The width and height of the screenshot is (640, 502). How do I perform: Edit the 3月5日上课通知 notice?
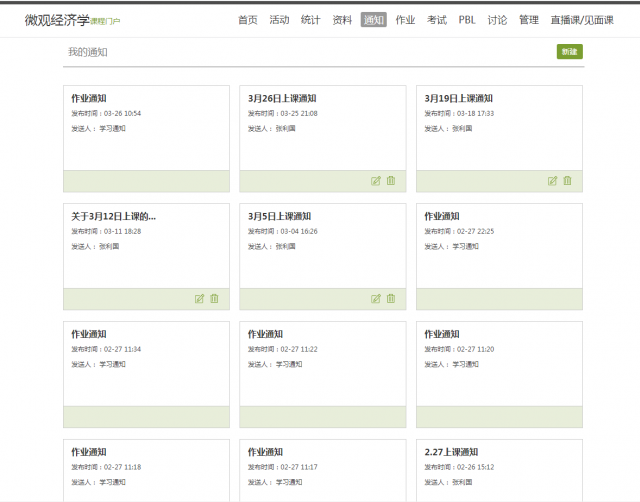point(376,298)
